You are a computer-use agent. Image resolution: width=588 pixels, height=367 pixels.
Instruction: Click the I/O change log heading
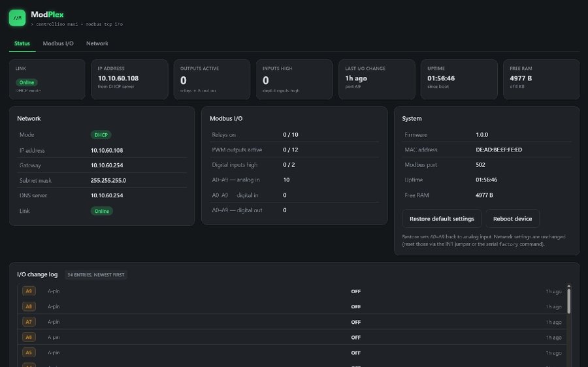(37, 274)
